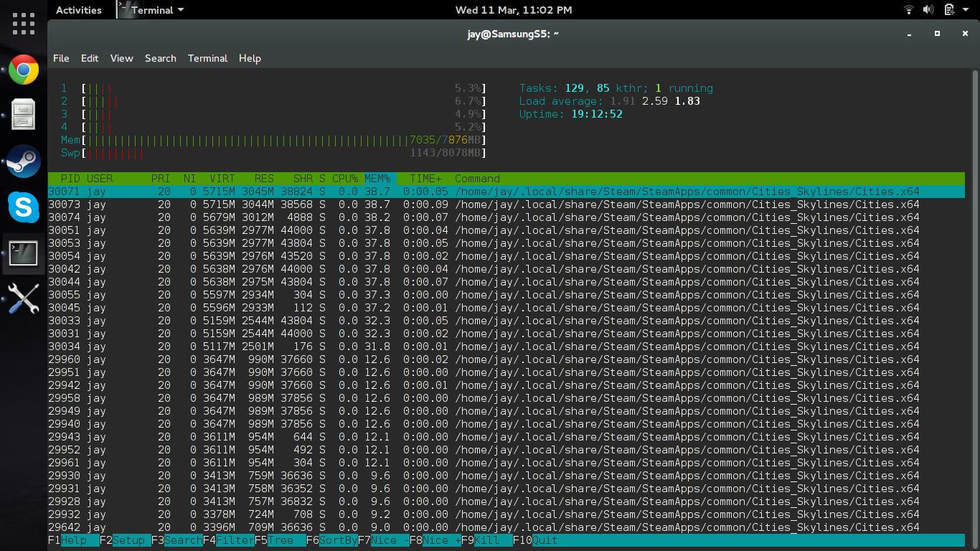This screenshot has height=551, width=980.
Task: Open the wrench and screwdriver settings tool
Action: (24, 298)
